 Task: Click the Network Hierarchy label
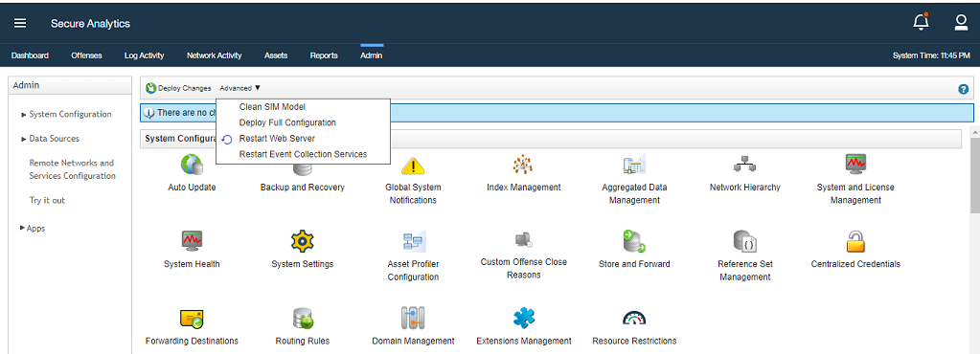(745, 188)
